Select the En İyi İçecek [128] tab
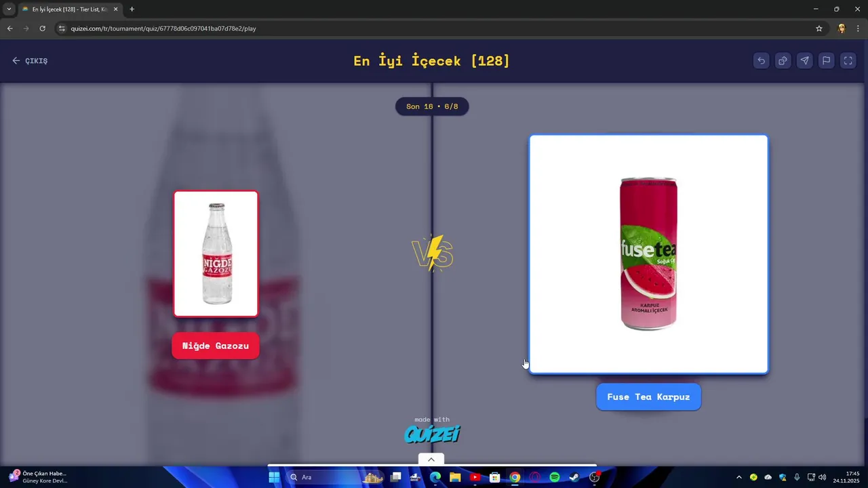This screenshot has height=488, width=868. point(70,9)
